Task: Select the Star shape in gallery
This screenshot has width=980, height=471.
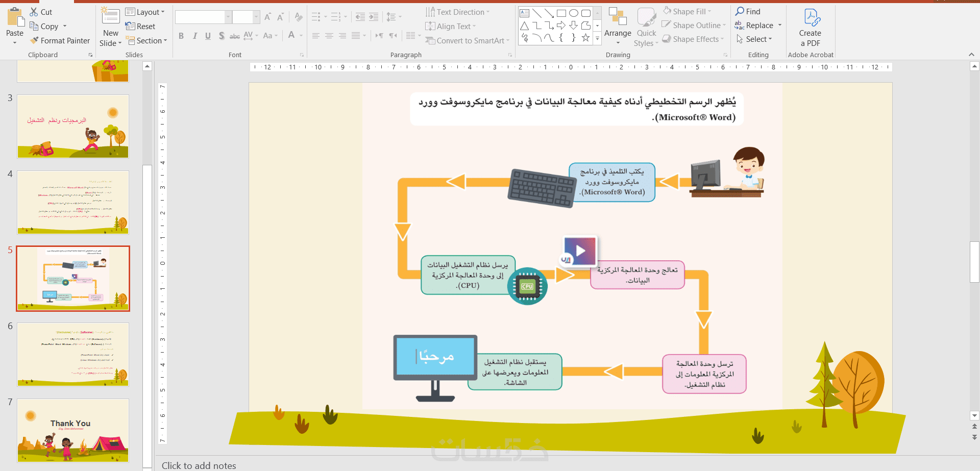Action: [x=586, y=38]
